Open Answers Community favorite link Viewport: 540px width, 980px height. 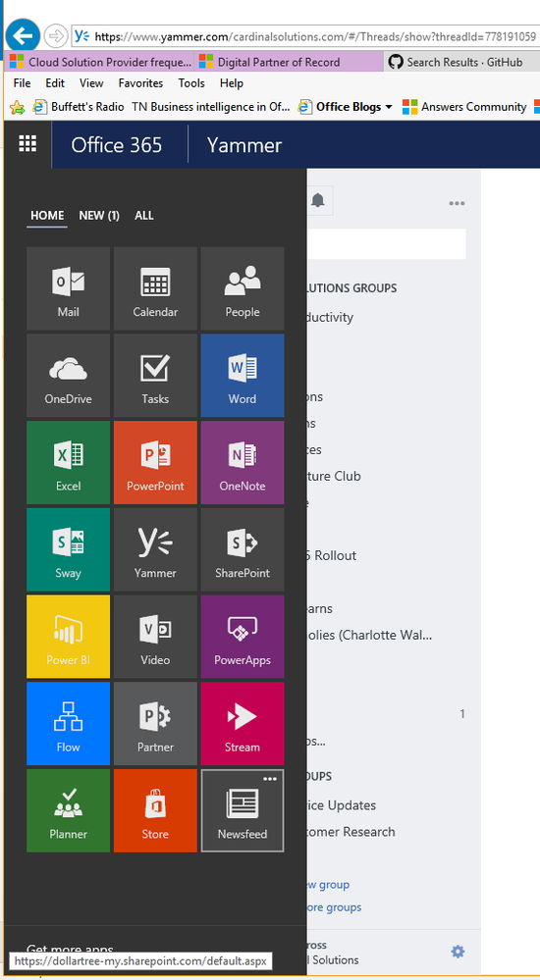click(464, 107)
